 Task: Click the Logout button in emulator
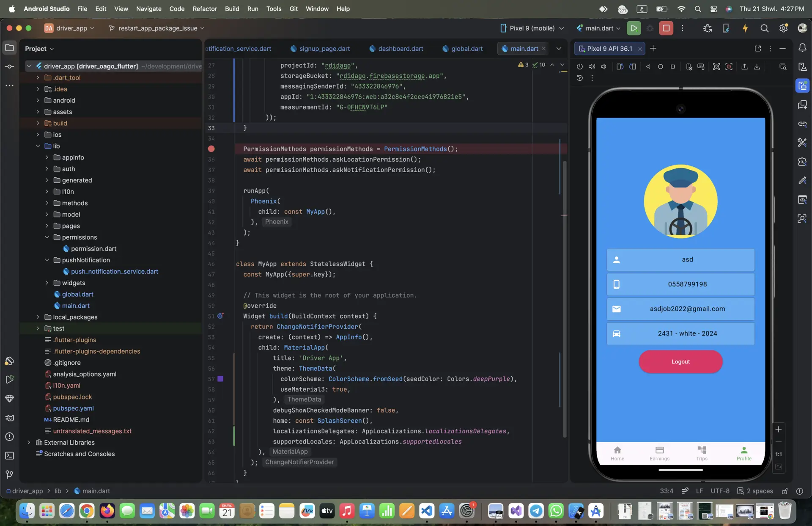point(680,362)
